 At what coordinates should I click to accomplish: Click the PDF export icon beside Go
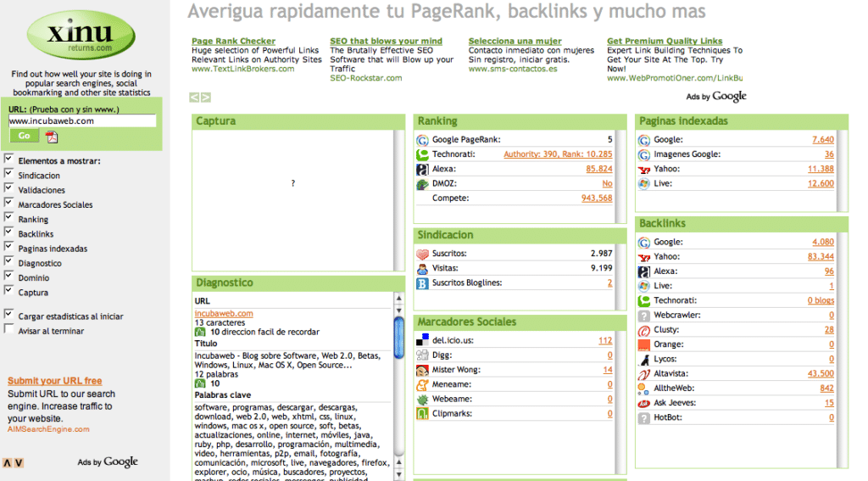pyautogui.click(x=52, y=137)
